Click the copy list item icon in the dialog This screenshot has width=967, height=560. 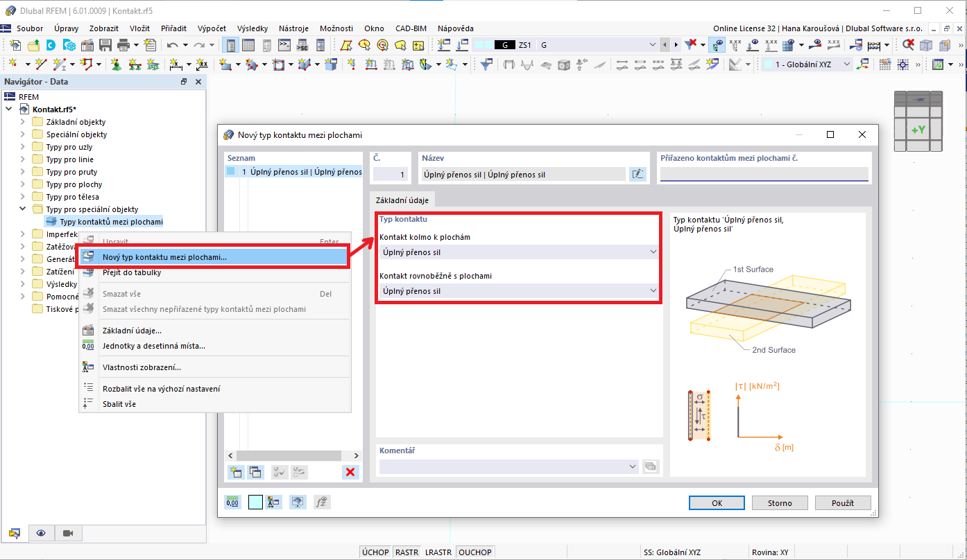tap(255, 472)
